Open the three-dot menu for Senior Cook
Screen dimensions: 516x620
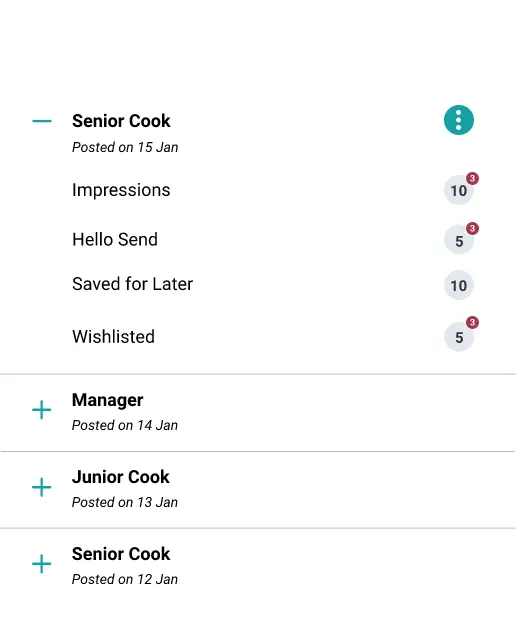pyautogui.click(x=459, y=120)
